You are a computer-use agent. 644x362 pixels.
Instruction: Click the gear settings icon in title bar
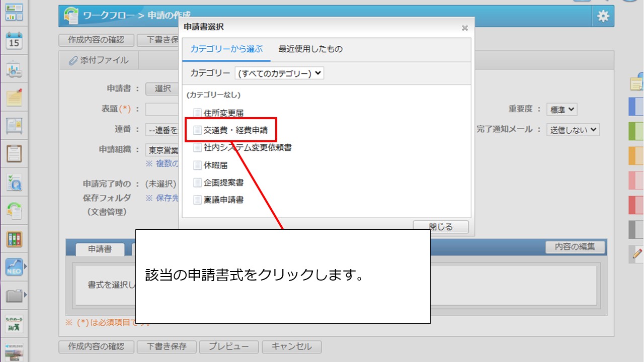pyautogui.click(x=603, y=16)
